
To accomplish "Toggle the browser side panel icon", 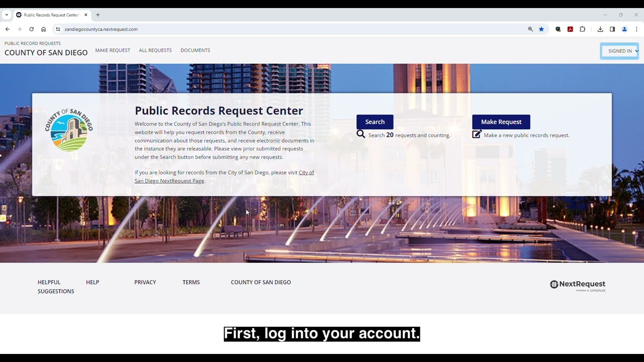I will [x=612, y=29].
